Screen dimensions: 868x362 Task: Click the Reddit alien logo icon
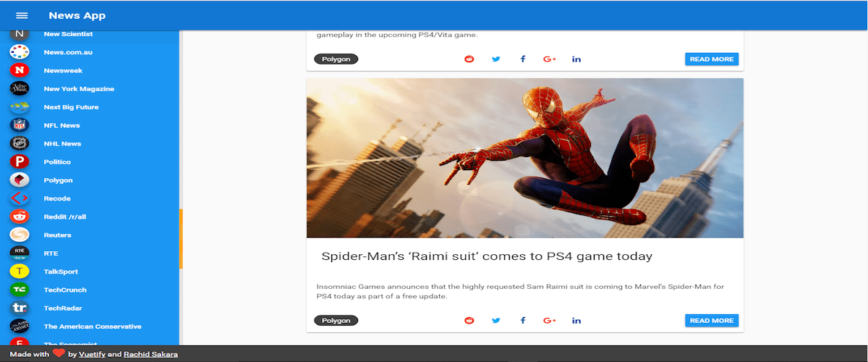pos(20,216)
